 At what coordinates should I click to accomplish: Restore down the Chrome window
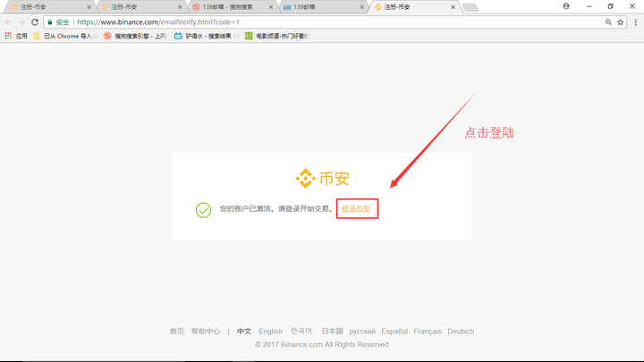[x=610, y=6]
